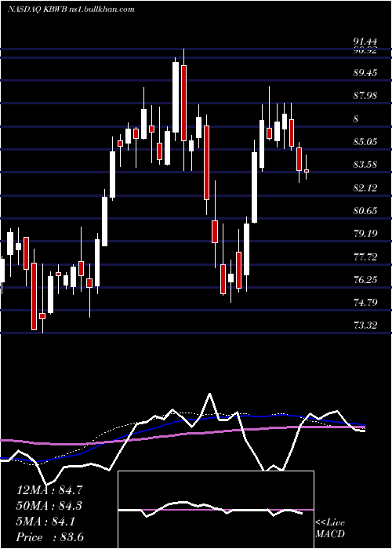Select the 82.12 price axis label
This screenshot has width=392, height=549.
click(365, 188)
